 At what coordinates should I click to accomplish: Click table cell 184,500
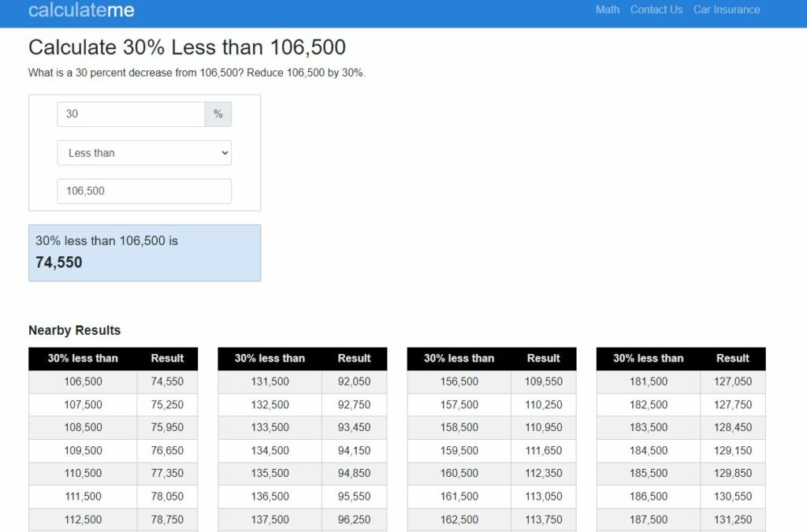pos(649,451)
